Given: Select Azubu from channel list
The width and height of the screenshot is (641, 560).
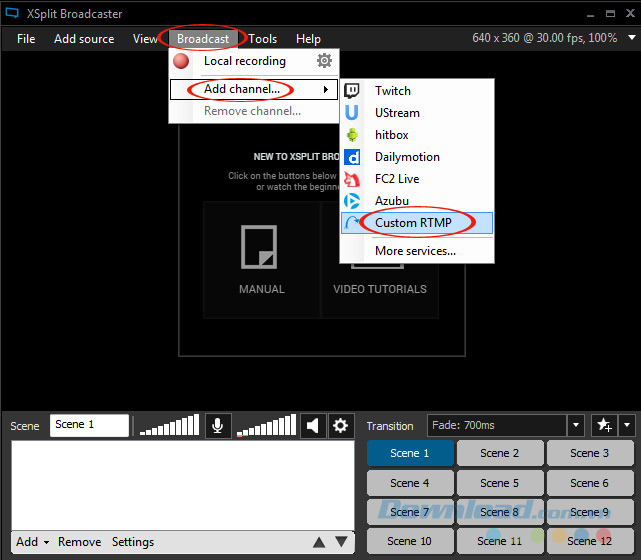Looking at the screenshot, I should [x=417, y=201].
